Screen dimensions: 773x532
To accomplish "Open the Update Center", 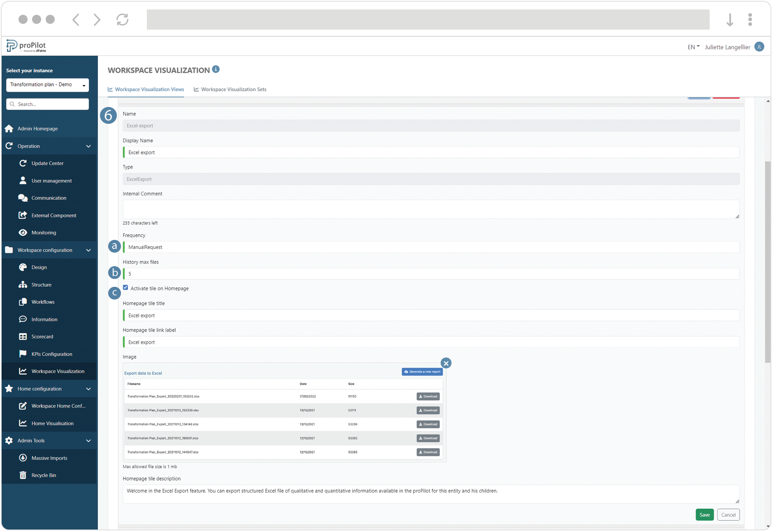I will pyautogui.click(x=48, y=163).
